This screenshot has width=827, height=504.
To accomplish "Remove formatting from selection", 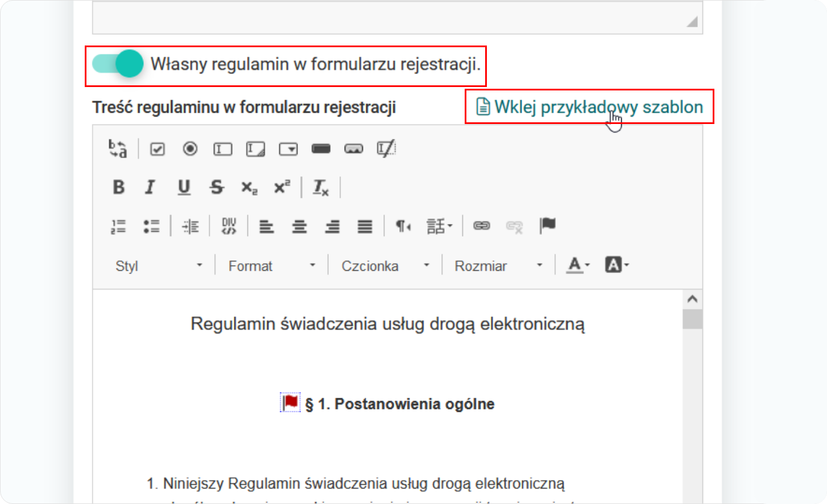I will [321, 187].
